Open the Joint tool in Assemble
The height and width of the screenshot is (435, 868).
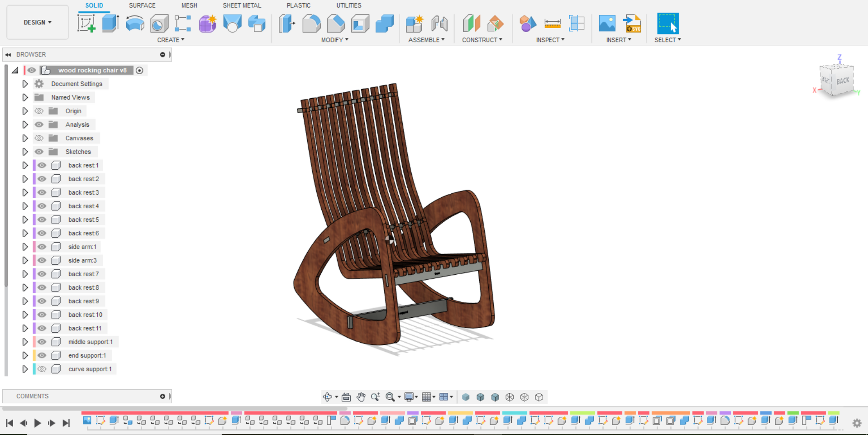(439, 23)
